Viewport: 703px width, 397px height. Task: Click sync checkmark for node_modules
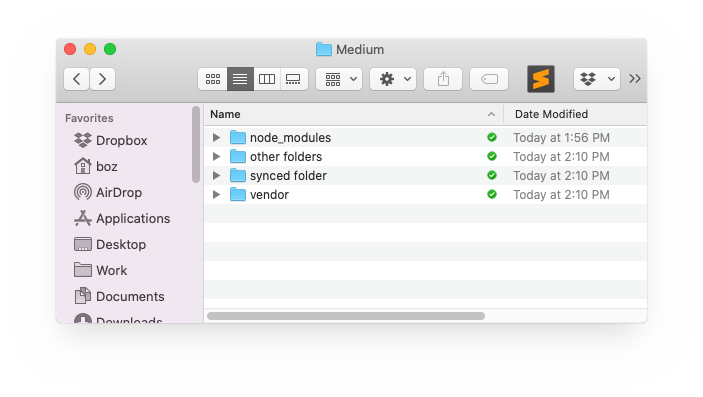coord(492,137)
